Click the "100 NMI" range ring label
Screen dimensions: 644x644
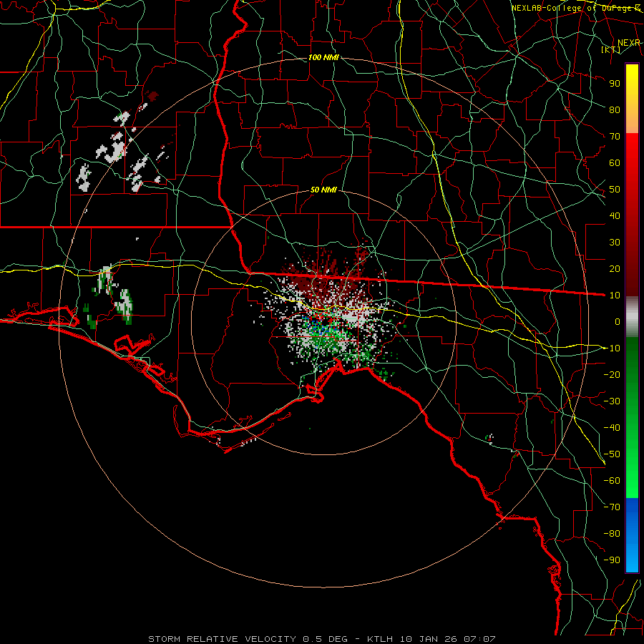point(323,57)
